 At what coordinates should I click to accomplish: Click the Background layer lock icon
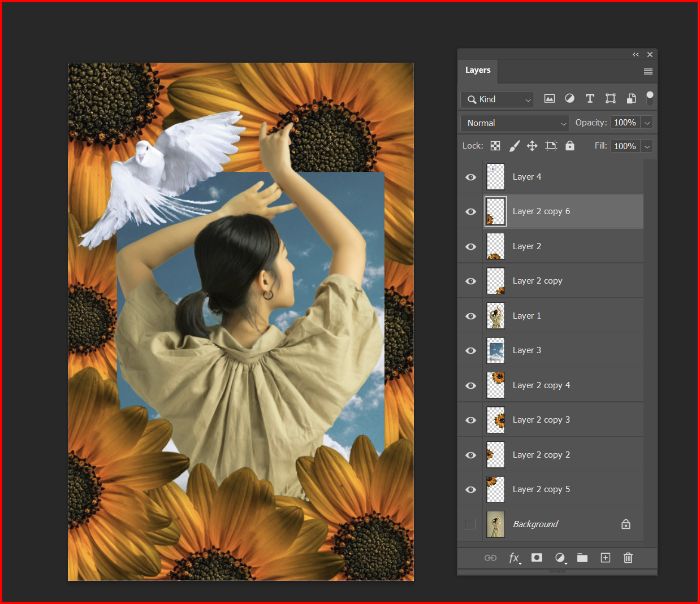pos(626,524)
